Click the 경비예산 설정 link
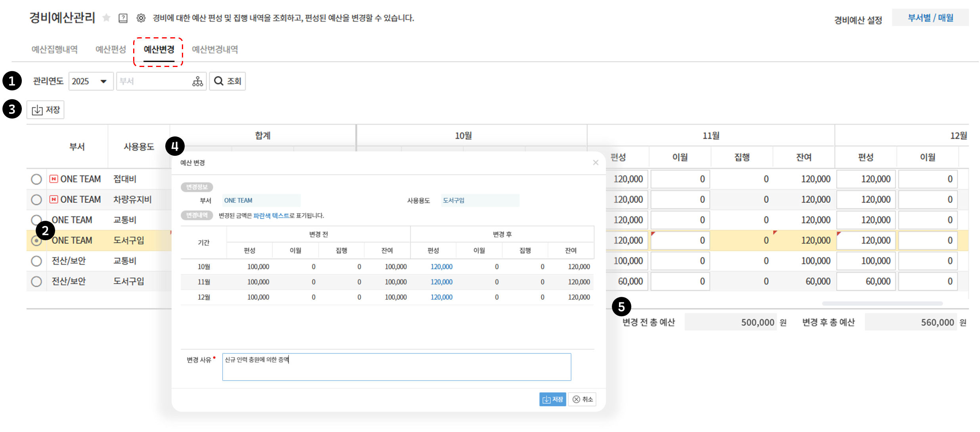Viewport: 980px width, 432px height. point(858,20)
